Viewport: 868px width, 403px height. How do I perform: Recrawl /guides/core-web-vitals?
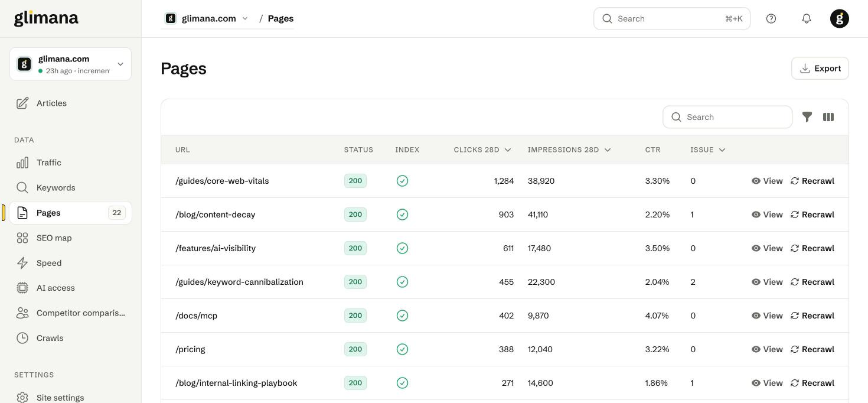tap(812, 181)
